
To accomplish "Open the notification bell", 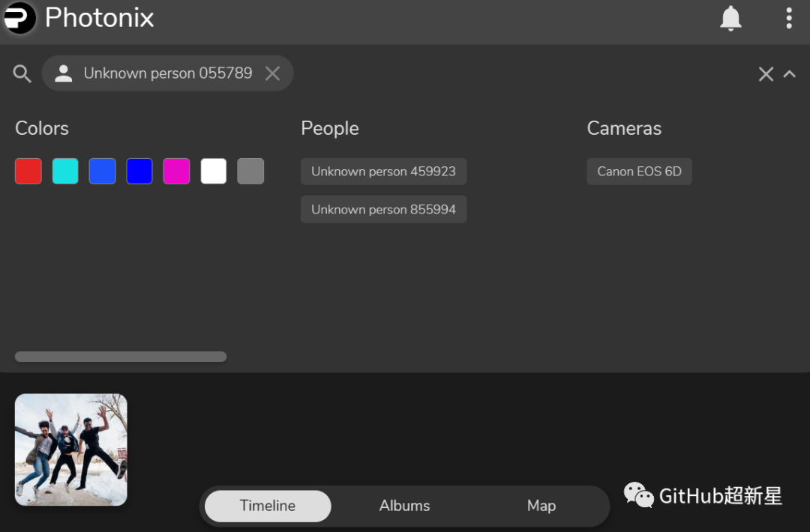I will click(x=730, y=18).
